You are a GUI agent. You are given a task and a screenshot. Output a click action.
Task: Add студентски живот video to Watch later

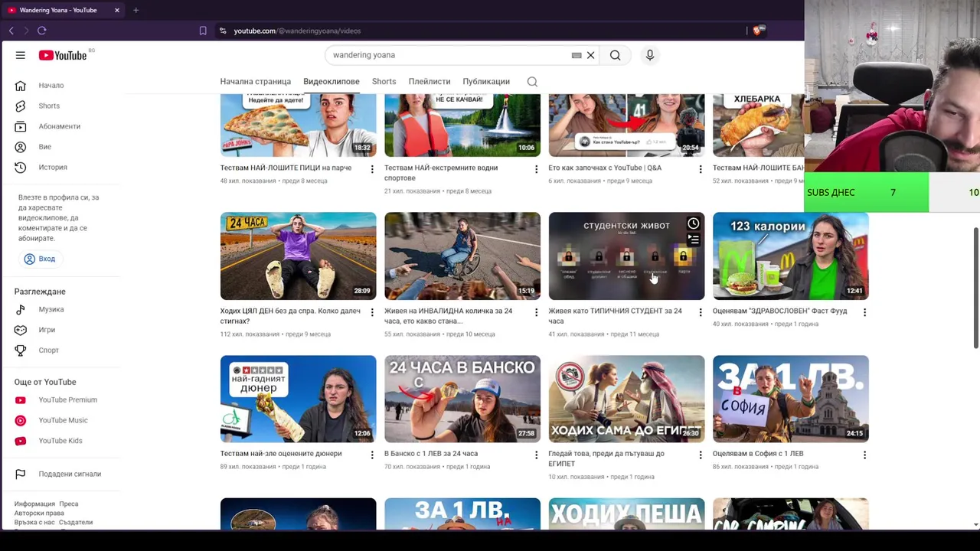pos(693,223)
